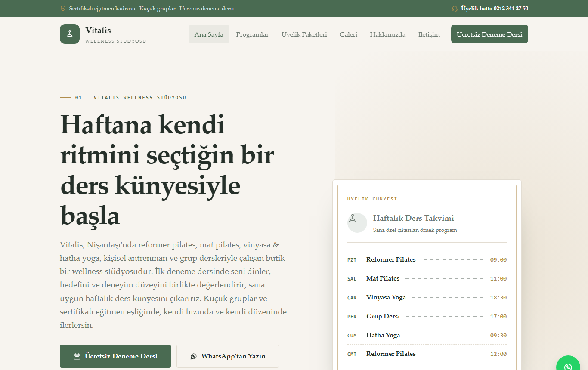
Task: Click the hero paragraph starting 'Vitalis, Nişantaşı'nda'
Action: [173, 285]
